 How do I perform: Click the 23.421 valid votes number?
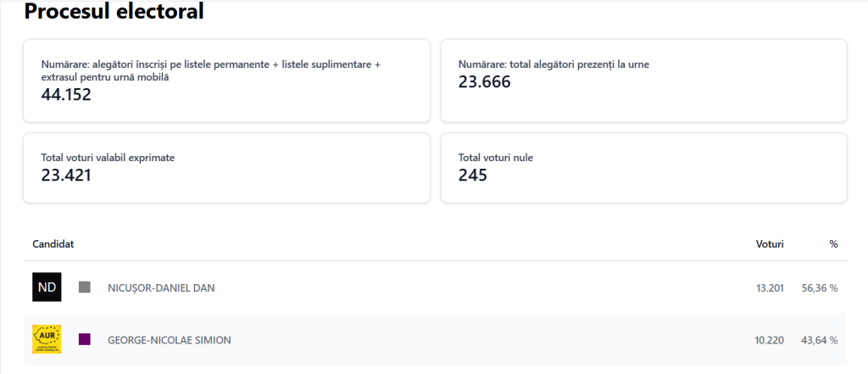(66, 176)
